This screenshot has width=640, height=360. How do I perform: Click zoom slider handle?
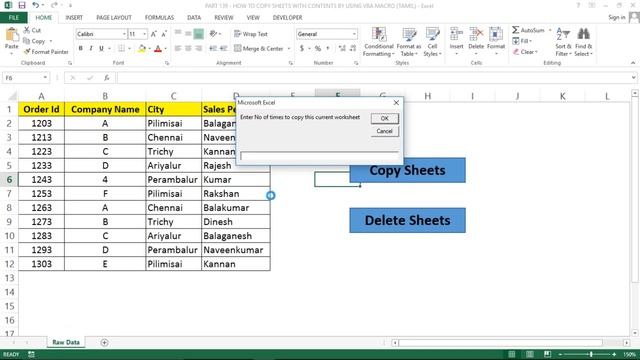(591, 354)
